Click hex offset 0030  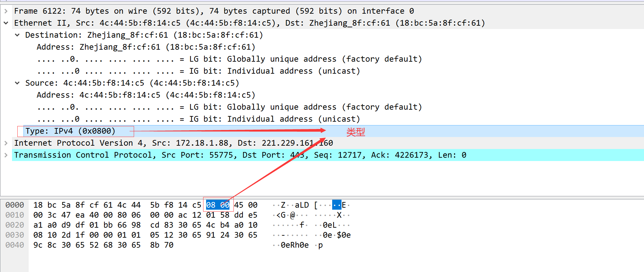[x=15, y=235]
